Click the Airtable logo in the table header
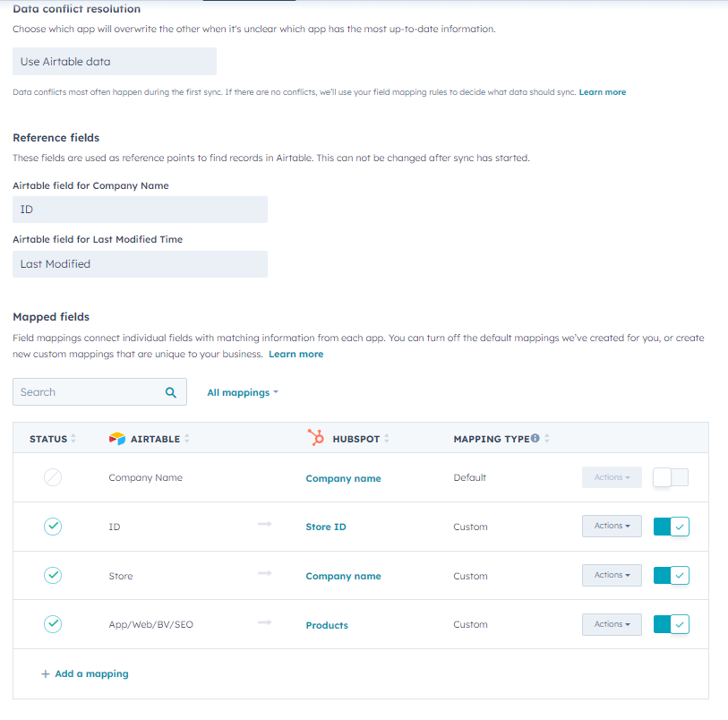 117,438
